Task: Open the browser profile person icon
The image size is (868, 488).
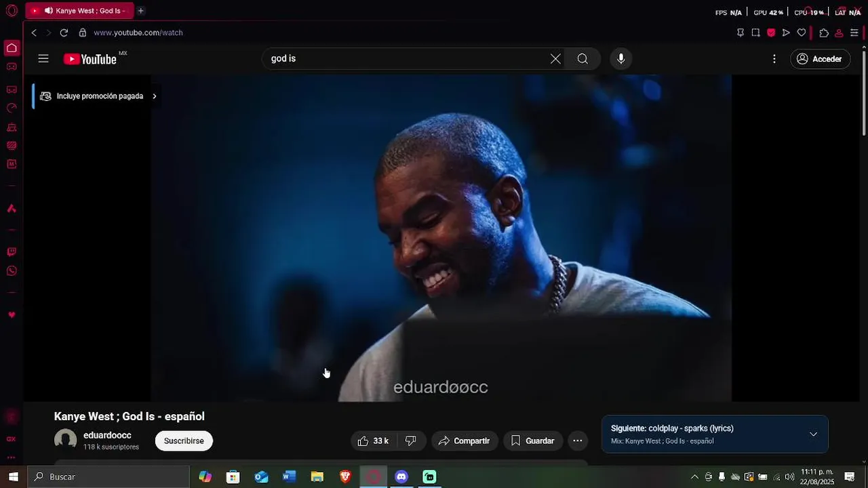Action: point(839,33)
